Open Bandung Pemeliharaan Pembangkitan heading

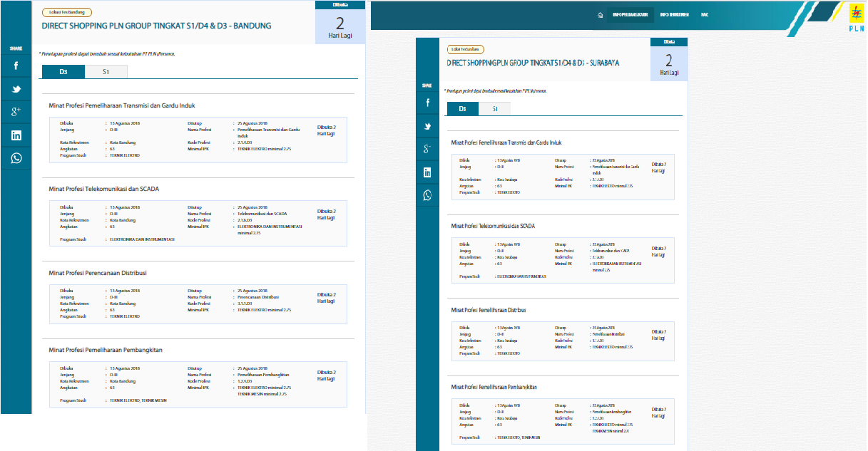pos(106,350)
